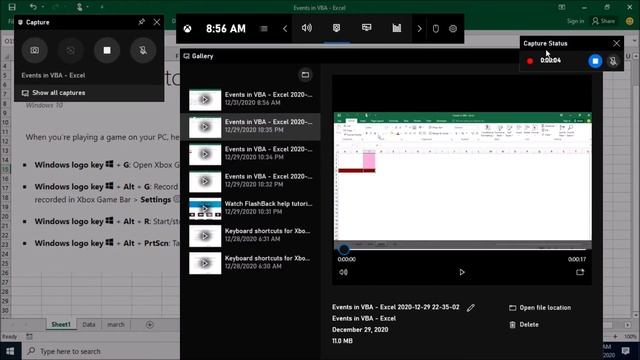The height and width of the screenshot is (360, 640).
Task: Select Keyboard shortcuts capture from 6:30 AM
Action: [x=251, y=263]
